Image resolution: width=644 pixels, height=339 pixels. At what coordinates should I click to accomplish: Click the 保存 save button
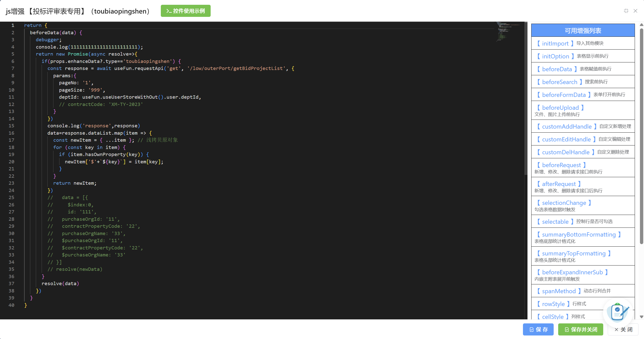(x=538, y=329)
